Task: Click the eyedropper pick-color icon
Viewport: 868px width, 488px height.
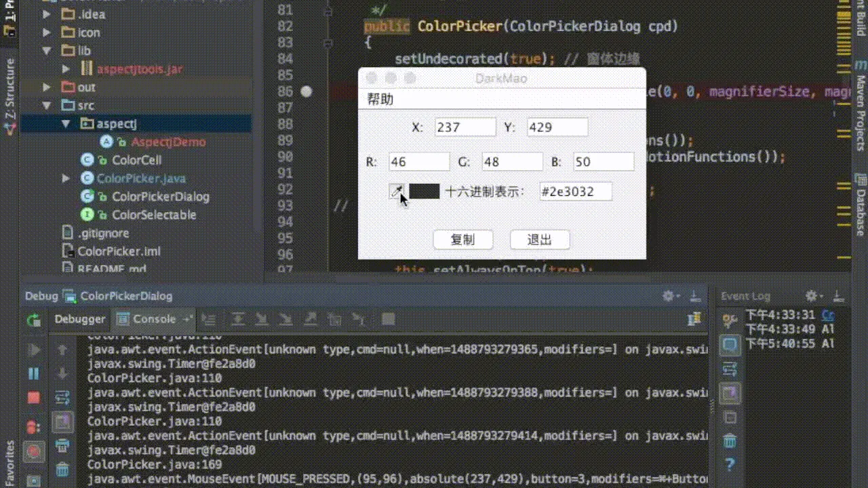Action: click(397, 192)
